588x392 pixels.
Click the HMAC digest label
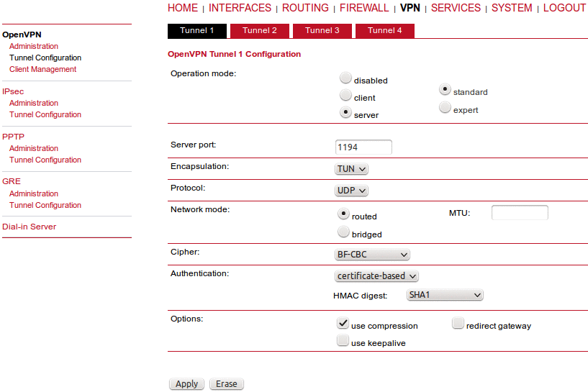[x=361, y=296]
